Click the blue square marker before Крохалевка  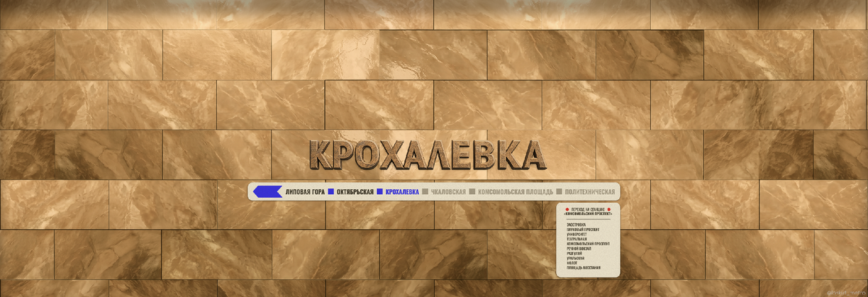pyautogui.click(x=380, y=192)
